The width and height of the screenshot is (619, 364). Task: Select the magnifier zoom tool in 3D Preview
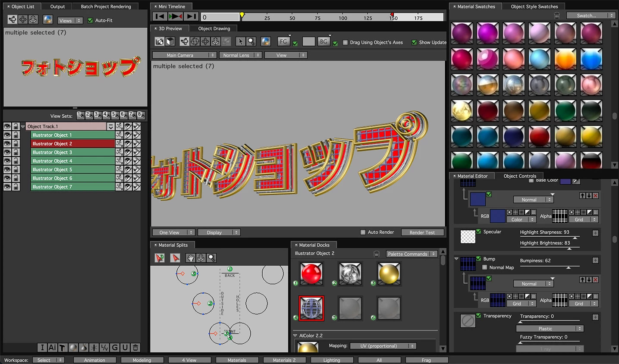251,41
